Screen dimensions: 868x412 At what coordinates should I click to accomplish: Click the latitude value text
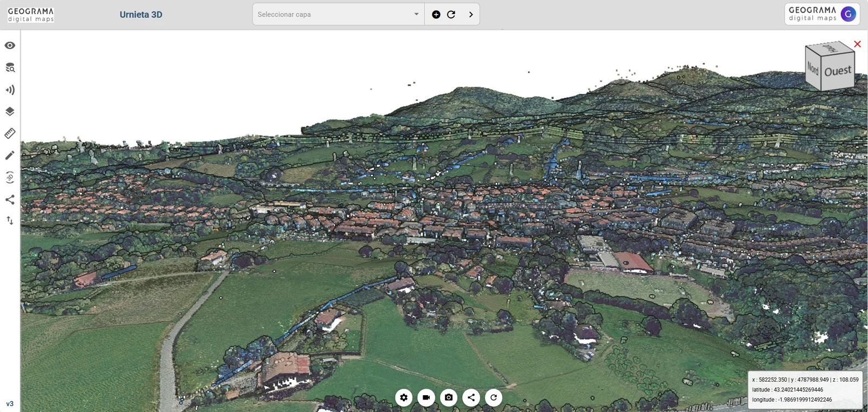[799, 390]
